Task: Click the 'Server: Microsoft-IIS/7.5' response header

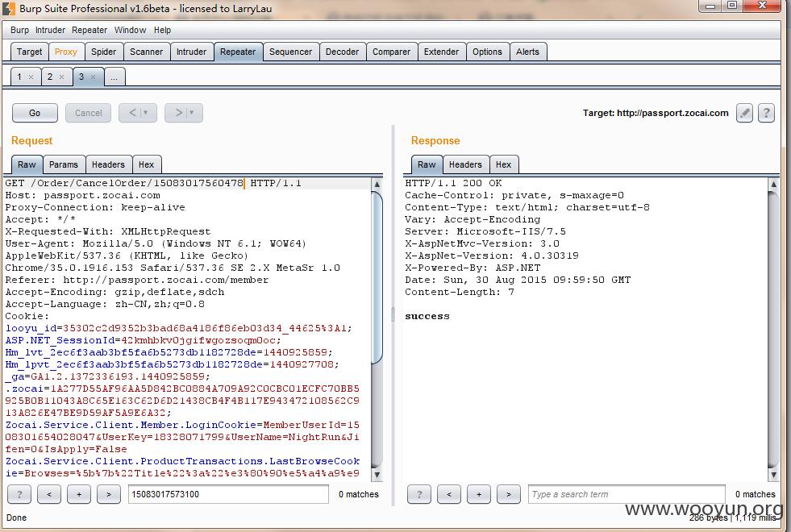Action: (x=485, y=231)
